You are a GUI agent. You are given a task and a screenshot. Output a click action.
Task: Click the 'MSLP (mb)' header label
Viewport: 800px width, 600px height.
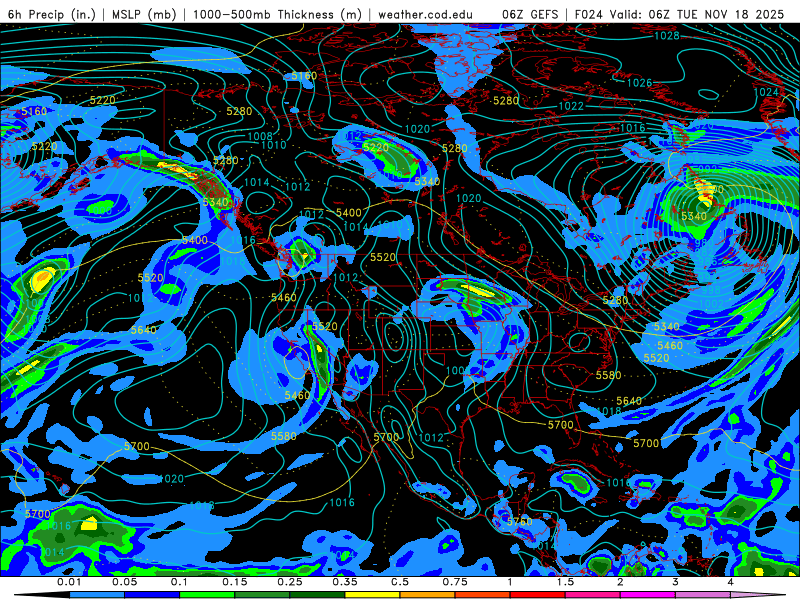click(x=144, y=14)
